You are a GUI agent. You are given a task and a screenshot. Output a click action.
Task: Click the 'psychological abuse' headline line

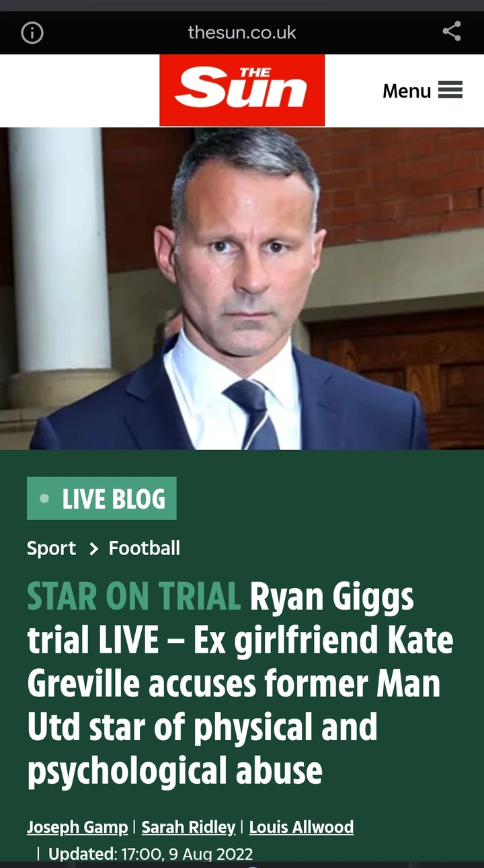(x=175, y=772)
